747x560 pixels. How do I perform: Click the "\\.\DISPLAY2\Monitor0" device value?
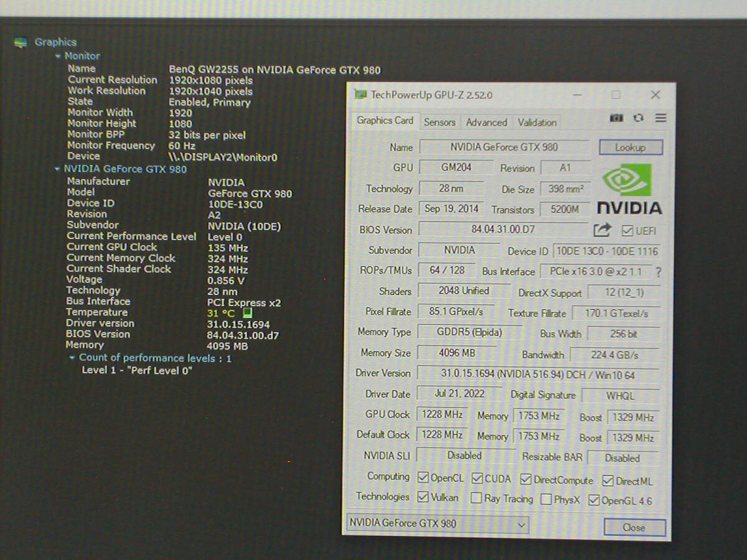(x=223, y=157)
